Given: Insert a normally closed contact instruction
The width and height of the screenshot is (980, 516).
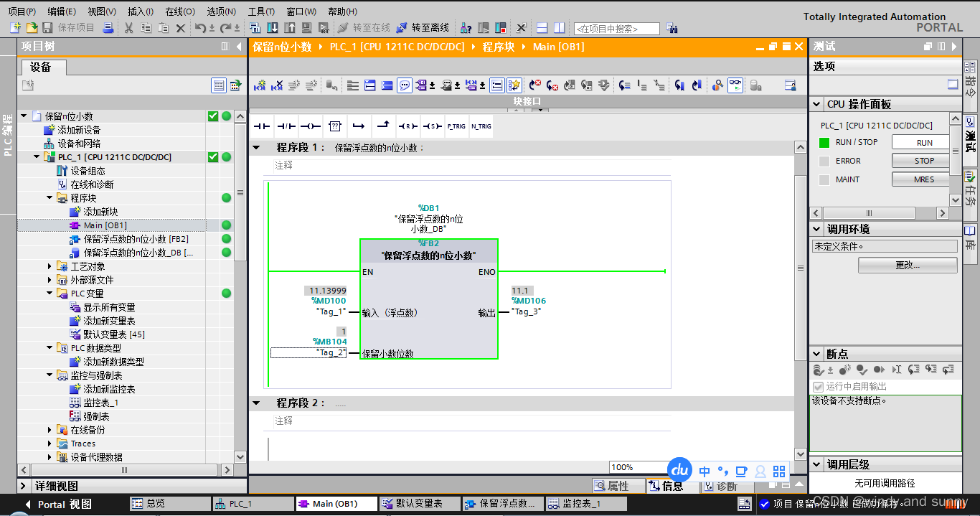Looking at the screenshot, I should (286, 126).
